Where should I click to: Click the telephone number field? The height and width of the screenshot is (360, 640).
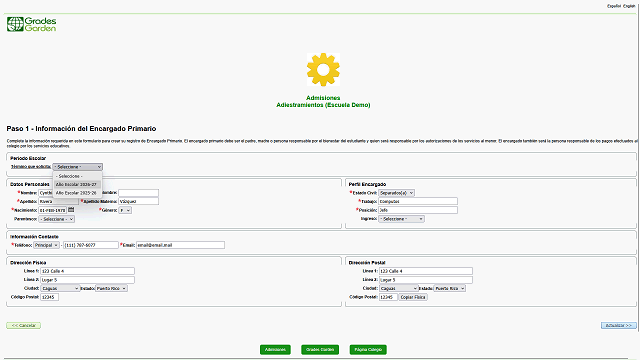tap(91, 245)
